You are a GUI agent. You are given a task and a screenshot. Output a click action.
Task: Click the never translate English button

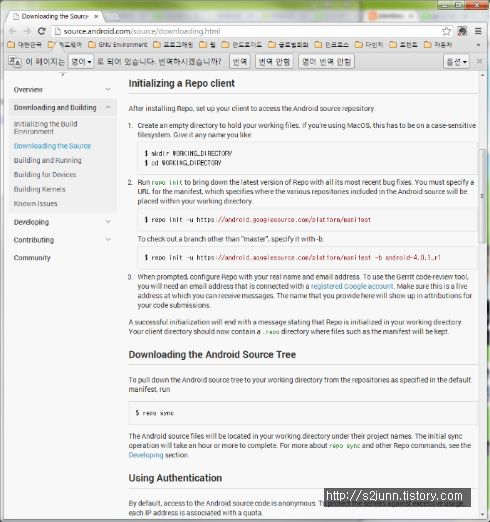click(x=326, y=62)
